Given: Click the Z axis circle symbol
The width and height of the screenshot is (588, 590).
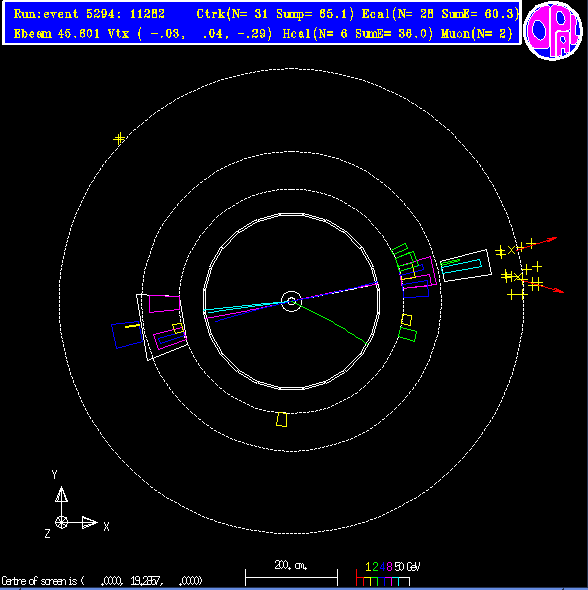Looking at the screenshot, I should (61, 522).
